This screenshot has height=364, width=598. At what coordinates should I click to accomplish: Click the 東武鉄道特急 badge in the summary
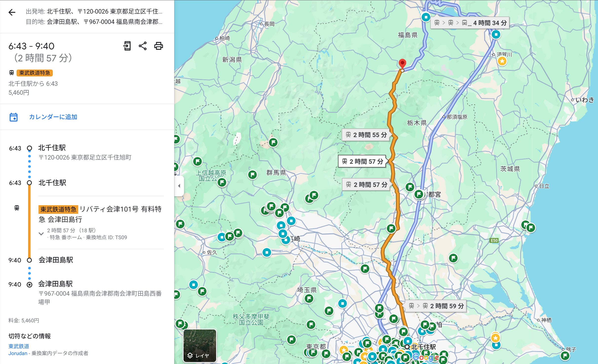pyautogui.click(x=35, y=73)
